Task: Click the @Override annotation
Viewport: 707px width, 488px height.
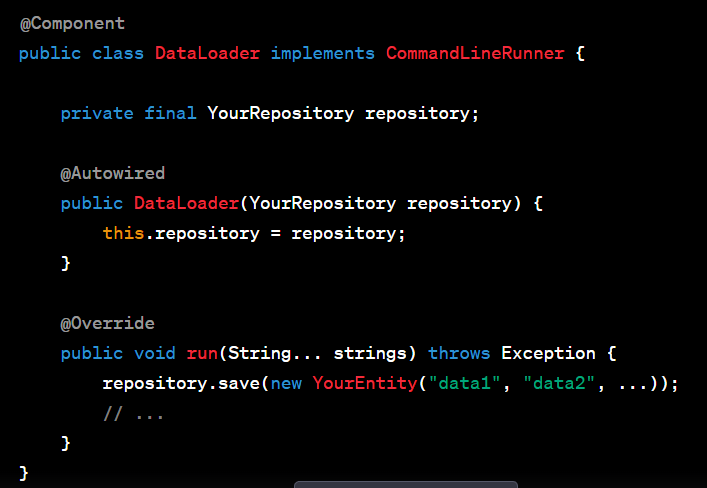Action: [x=107, y=323]
